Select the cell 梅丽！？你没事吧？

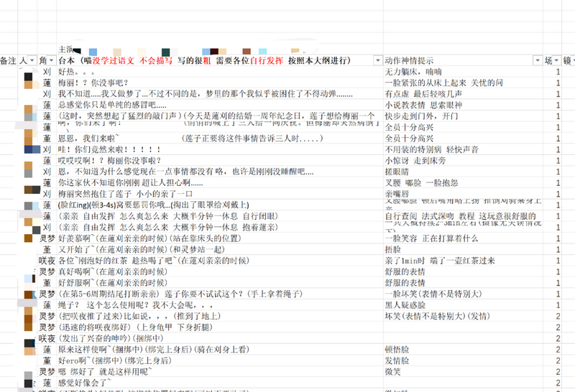tap(220, 83)
